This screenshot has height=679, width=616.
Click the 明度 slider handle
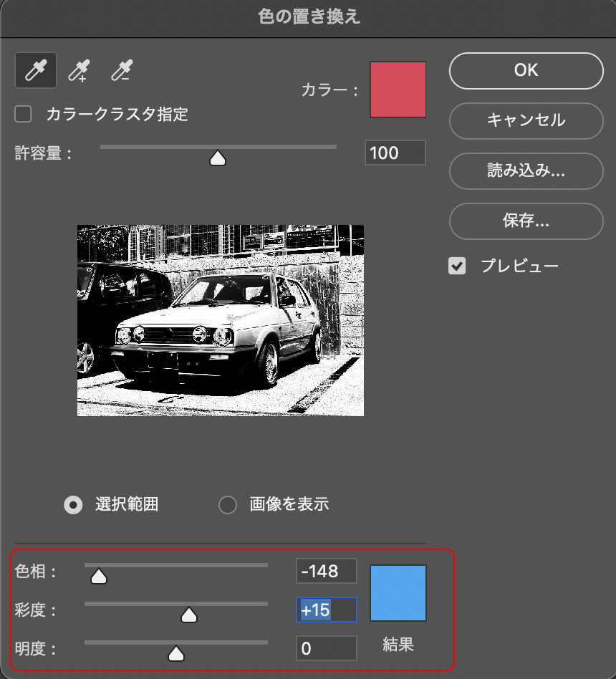[175, 653]
